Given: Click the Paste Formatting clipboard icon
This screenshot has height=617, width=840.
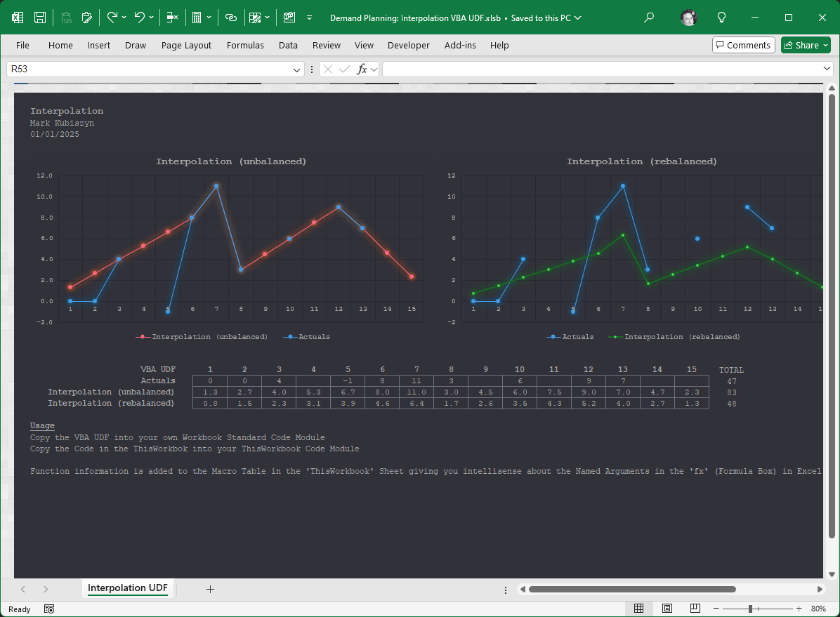Looking at the screenshot, I should 87,18.
